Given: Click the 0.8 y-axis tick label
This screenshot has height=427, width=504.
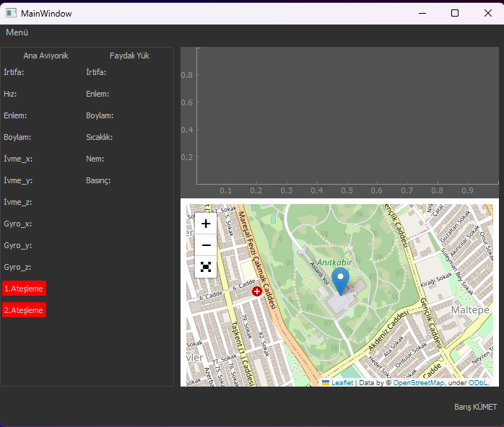Looking at the screenshot, I should (x=187, y=75).
